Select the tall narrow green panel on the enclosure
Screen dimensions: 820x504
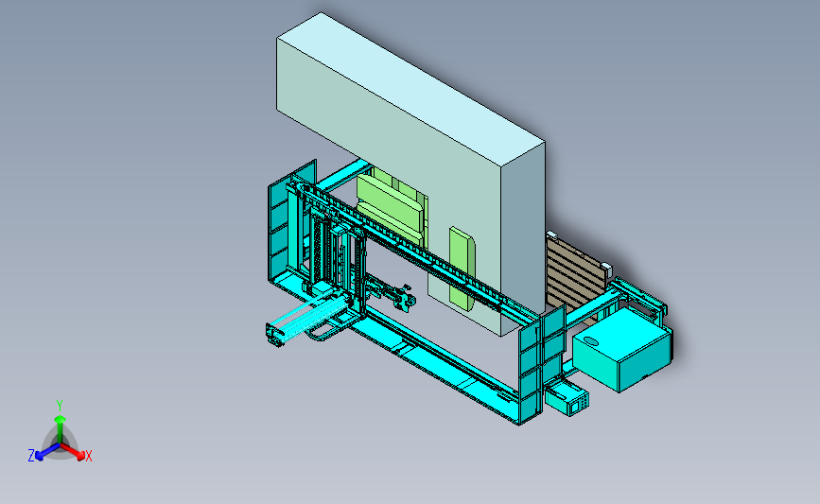(x=462, y=268)
